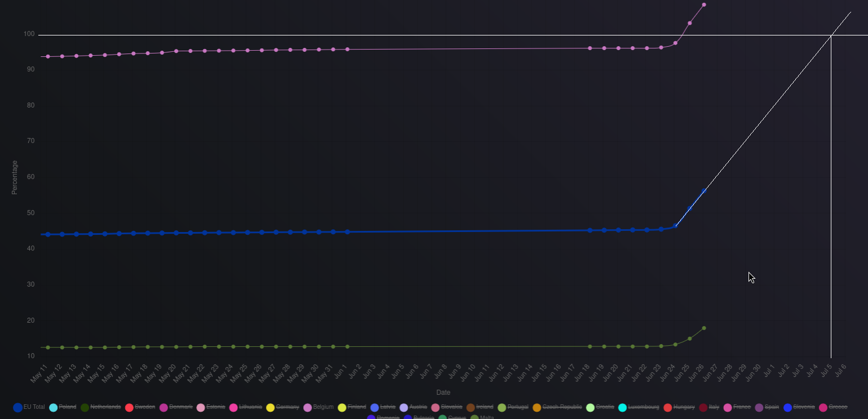Show the Croatia dataset from legend

click(600, 407)
